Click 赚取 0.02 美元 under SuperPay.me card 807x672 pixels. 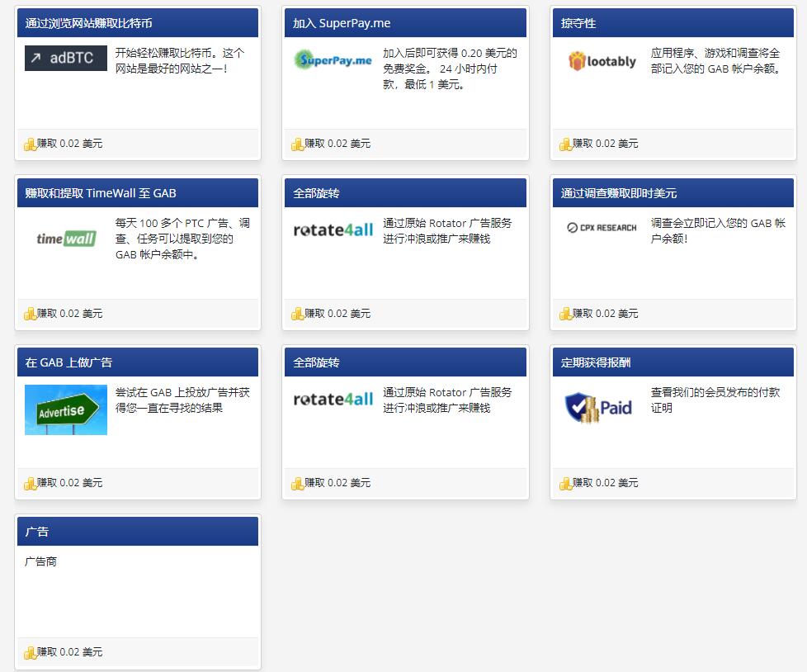[337, 144]
